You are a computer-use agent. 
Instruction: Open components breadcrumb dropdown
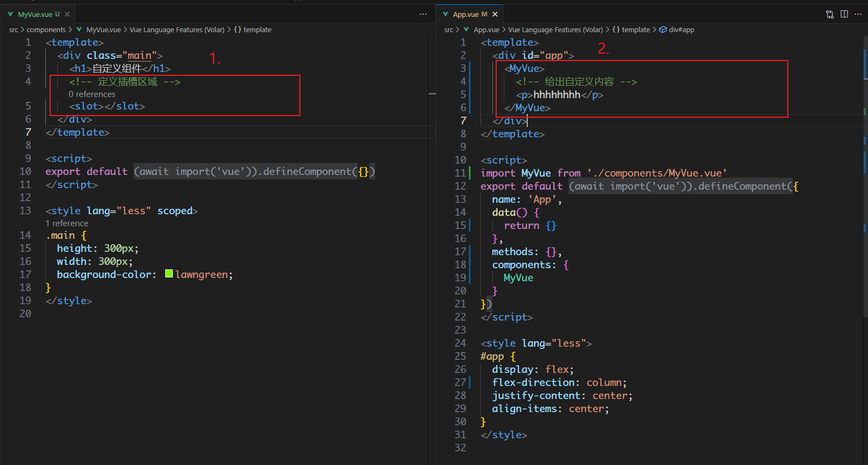tap(46, 29)
